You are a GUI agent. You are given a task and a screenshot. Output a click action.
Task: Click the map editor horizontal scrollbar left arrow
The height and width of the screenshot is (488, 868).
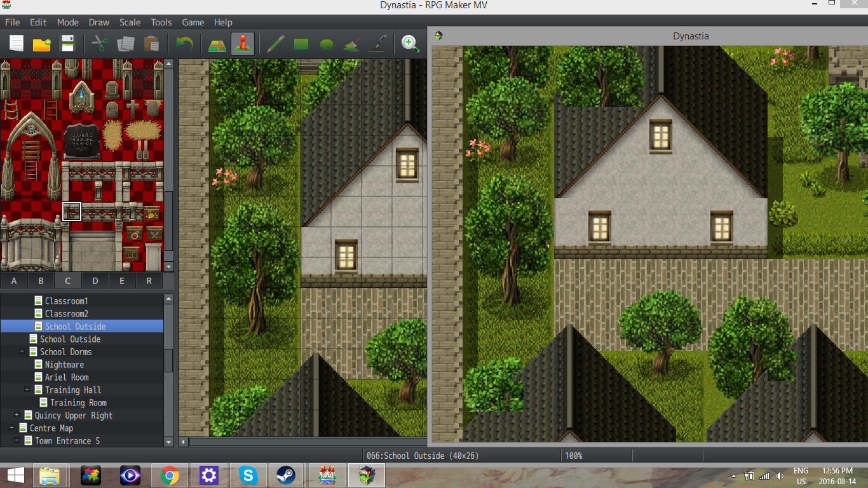tap(184, 442)
